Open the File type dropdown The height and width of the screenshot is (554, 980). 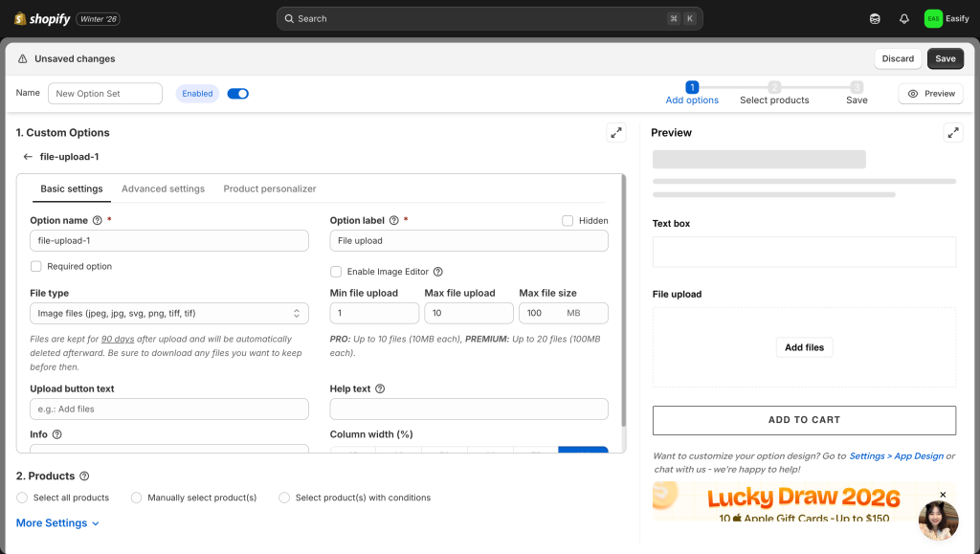[169, 313]
